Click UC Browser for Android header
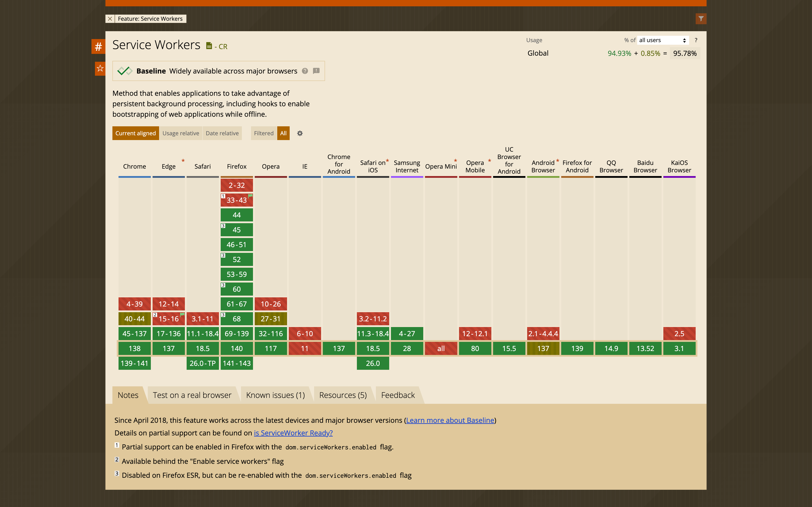This screenshot has width=812, height=507. 509,160
